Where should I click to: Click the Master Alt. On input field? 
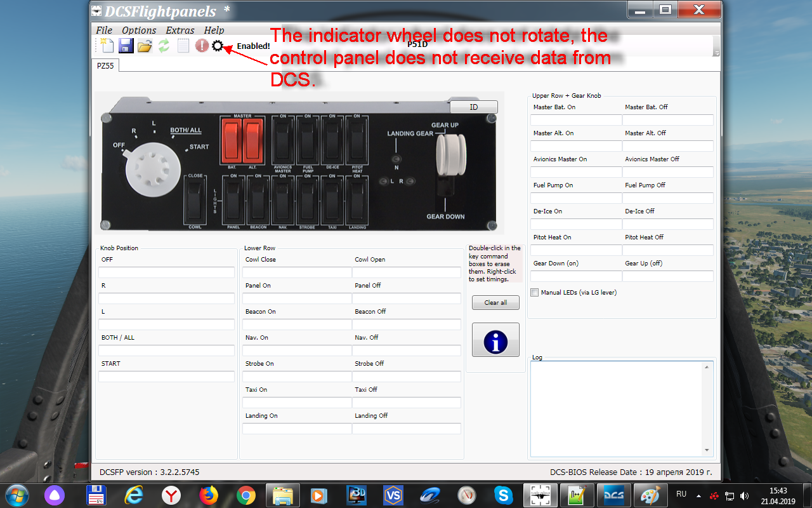coord(576,146)
